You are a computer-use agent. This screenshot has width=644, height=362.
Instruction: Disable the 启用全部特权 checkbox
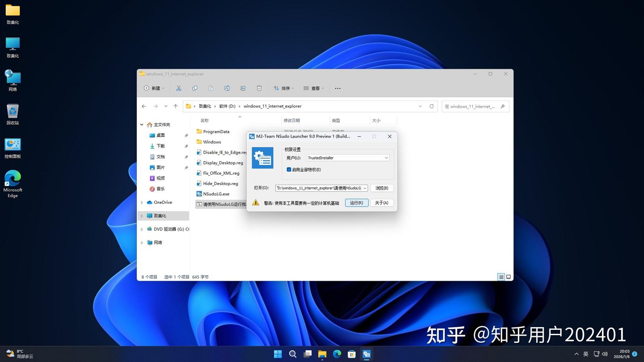click(x=289, y=169)
